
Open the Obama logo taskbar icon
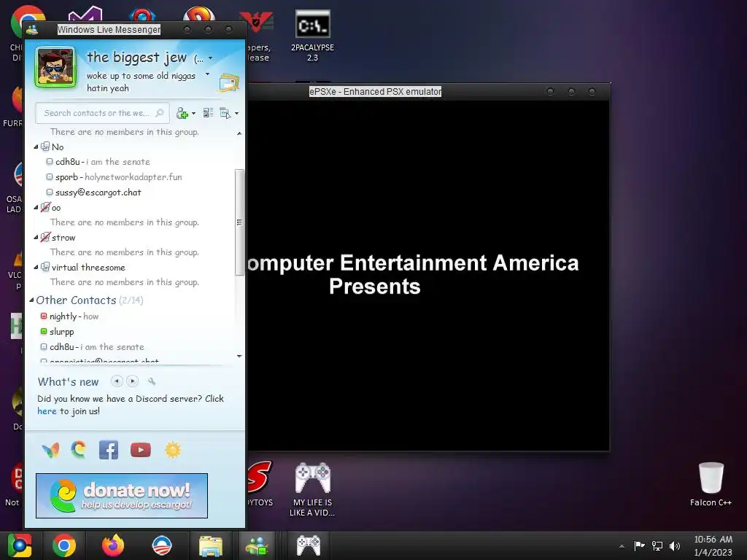161,545
